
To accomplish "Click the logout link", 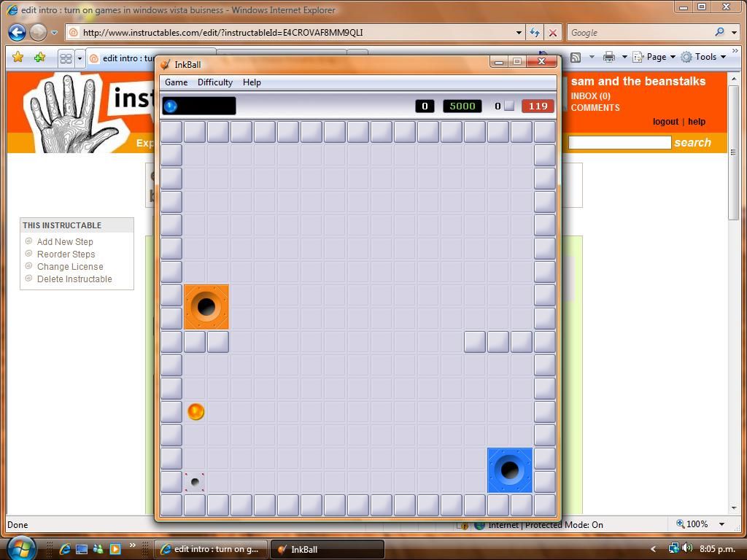I will [665, 122].
